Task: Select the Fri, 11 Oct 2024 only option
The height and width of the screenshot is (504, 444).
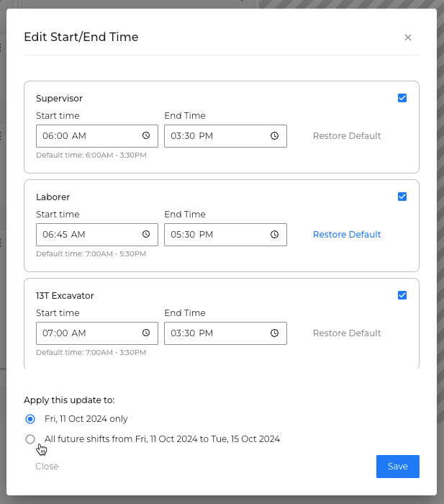Action: click(x=30, y=419)
